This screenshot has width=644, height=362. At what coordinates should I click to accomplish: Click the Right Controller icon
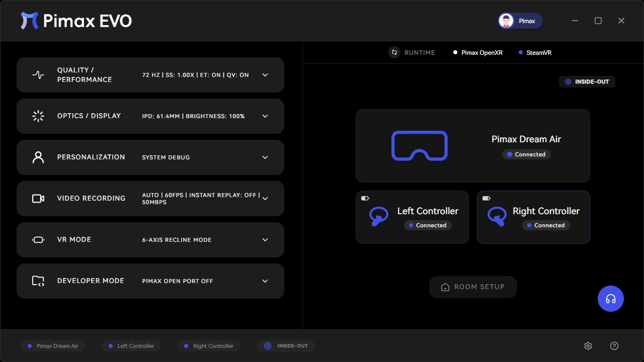tap(497, 217)
